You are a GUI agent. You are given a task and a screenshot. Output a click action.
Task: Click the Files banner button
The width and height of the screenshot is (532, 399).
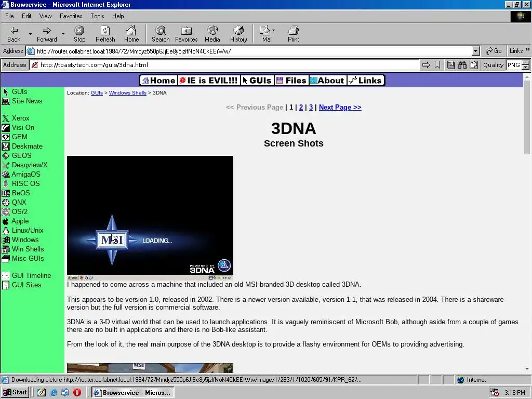click(x=292, y=81)
